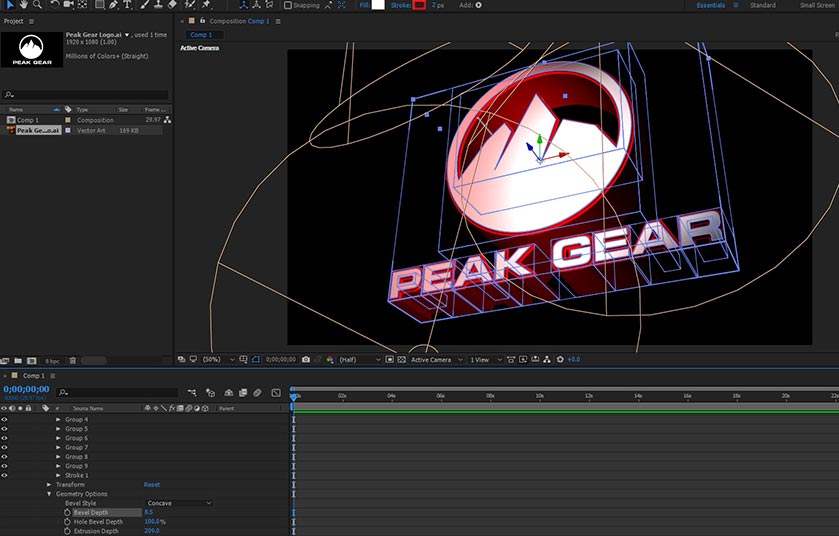Open Show Channel and color management button
Image resolution: width=839 pixels, height=536 pixels.
330,359
